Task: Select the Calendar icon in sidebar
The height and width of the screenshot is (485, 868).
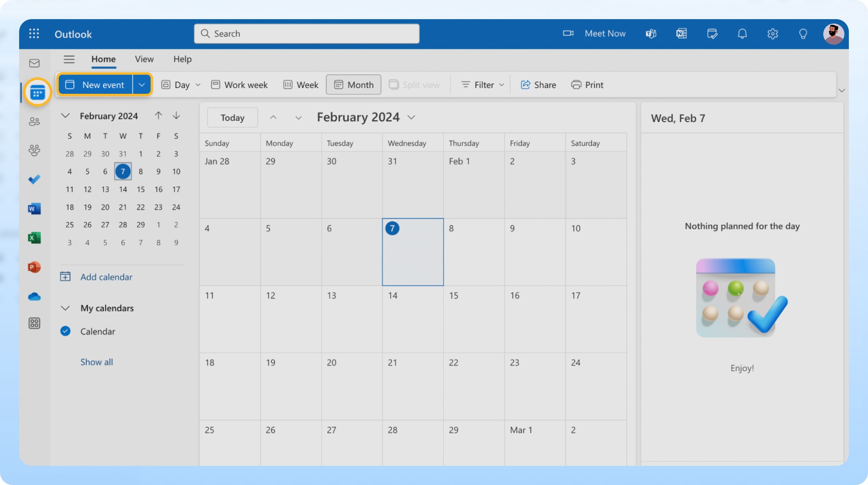Action: (37, 92)
